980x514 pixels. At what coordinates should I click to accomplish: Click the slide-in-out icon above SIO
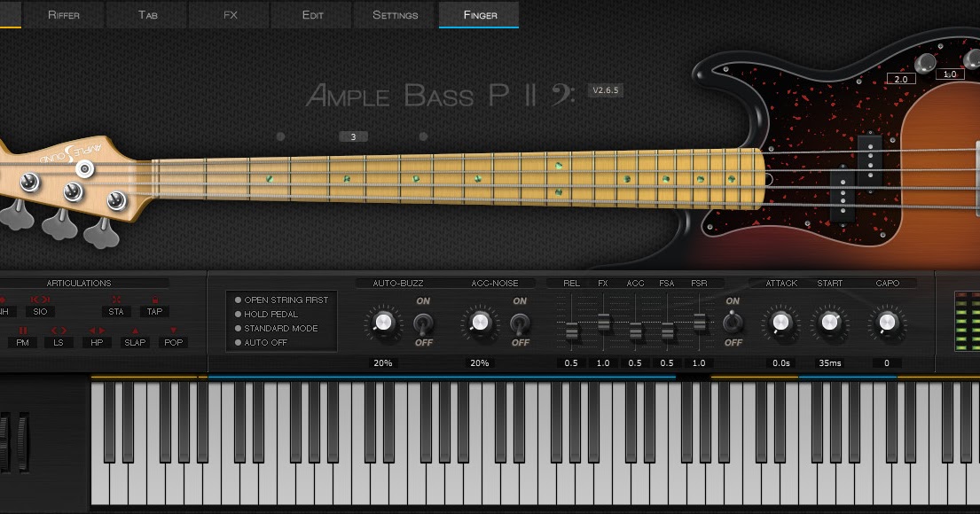pyautogui.click(x=40, y=300)
